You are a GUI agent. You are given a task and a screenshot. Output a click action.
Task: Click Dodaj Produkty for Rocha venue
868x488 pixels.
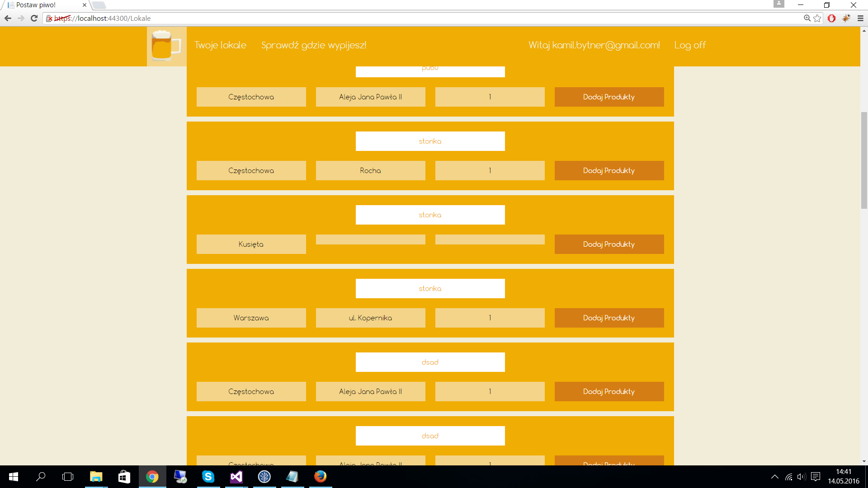609,171
